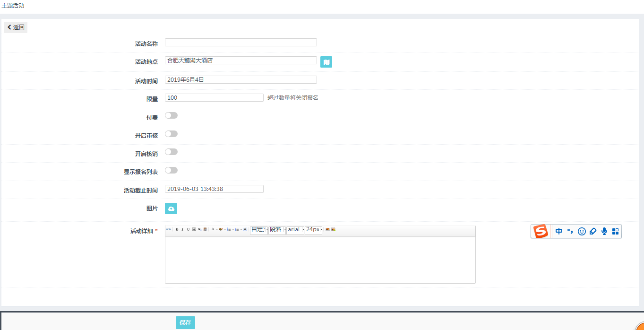Click the 返回 back button

pyautogui.click(x=16, y=27)
